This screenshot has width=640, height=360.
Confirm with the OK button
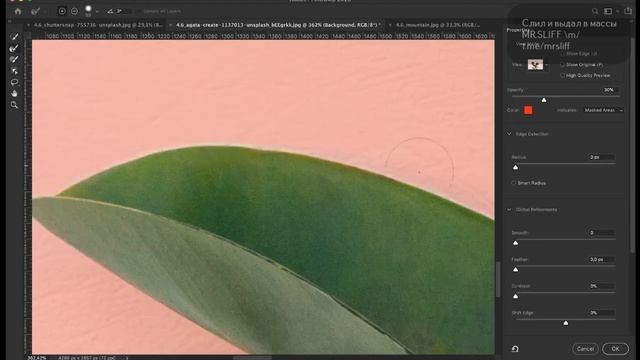click(x=615, y=349)
